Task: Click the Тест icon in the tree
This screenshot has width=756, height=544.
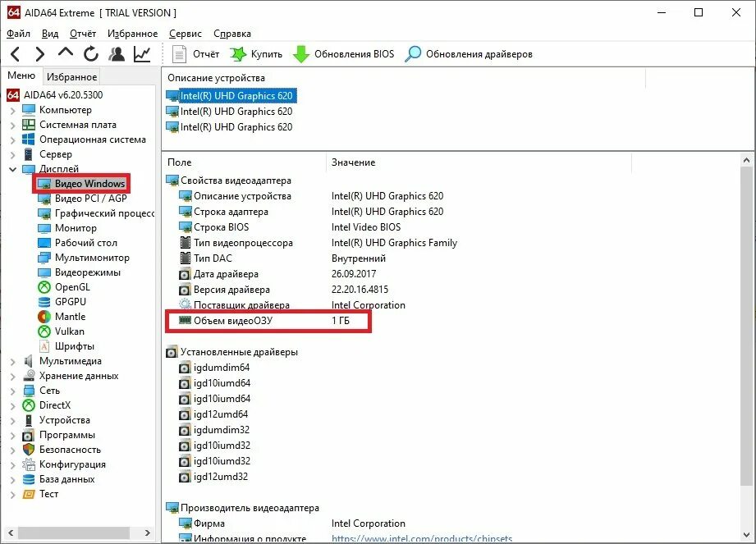Action: 29,495
